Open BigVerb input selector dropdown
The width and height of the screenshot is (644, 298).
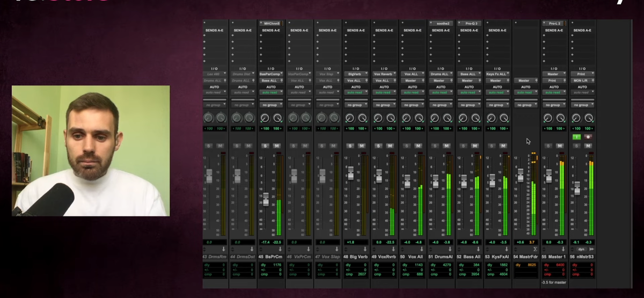[355, 74]
